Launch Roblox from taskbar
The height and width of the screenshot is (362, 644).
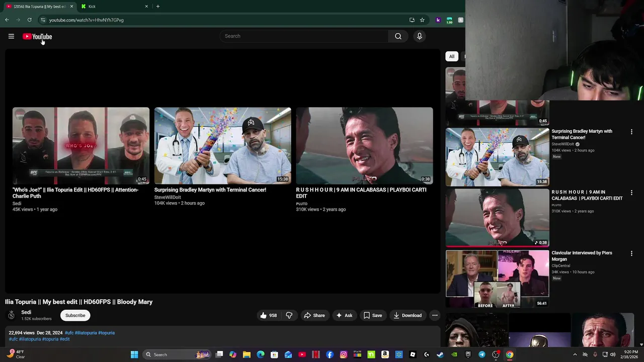[413, 354]
